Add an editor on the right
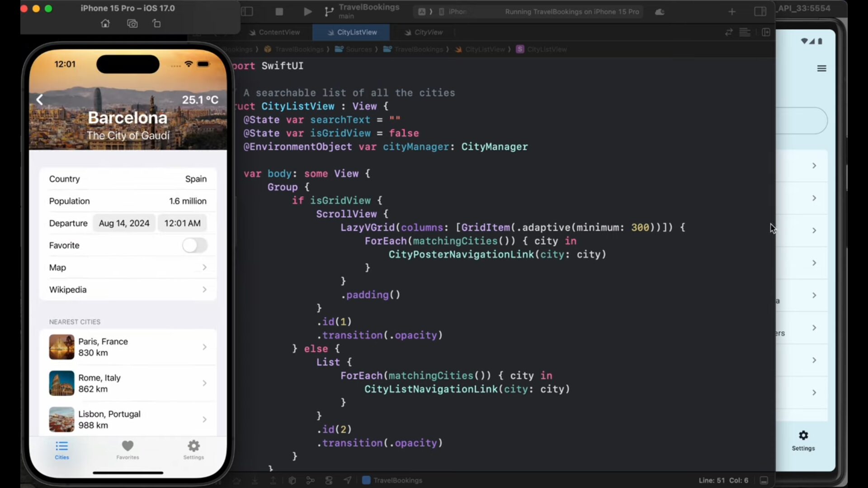 click(x=766, y=33)
